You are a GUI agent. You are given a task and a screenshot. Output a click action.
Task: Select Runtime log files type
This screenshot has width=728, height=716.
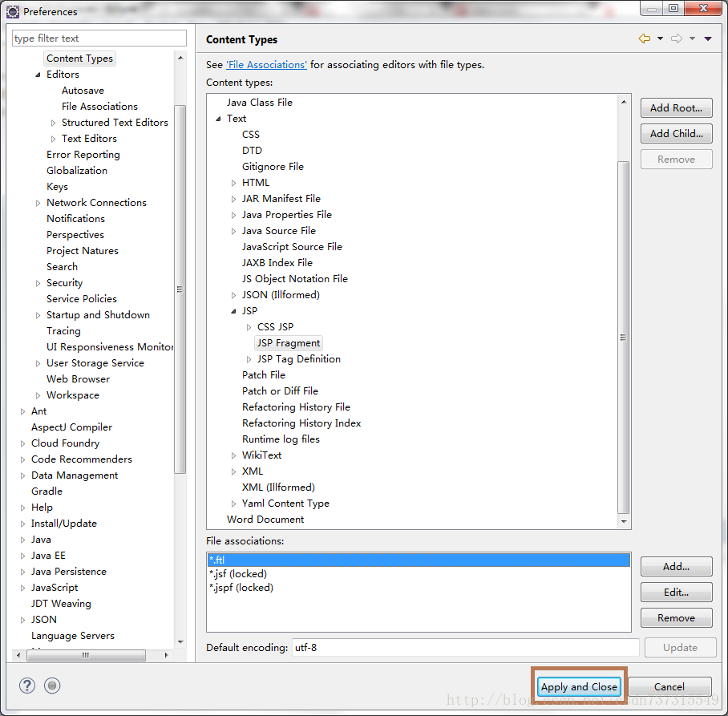(281, 439)
